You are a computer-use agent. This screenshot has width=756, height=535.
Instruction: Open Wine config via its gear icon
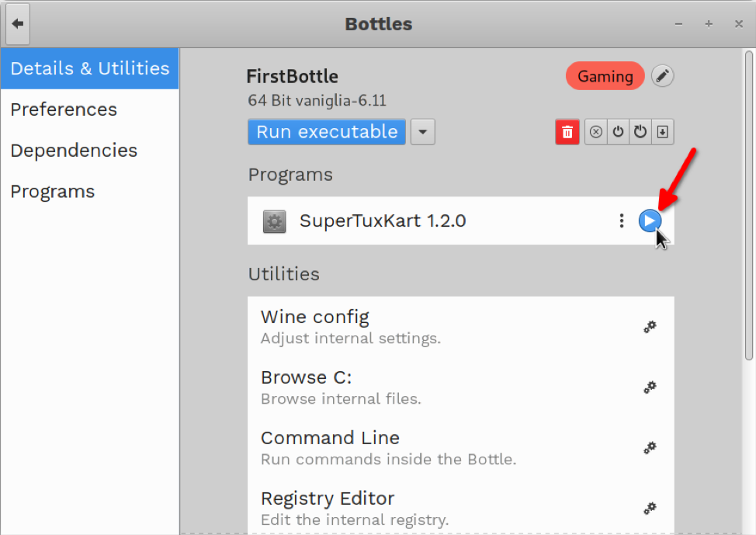point(650,327)
